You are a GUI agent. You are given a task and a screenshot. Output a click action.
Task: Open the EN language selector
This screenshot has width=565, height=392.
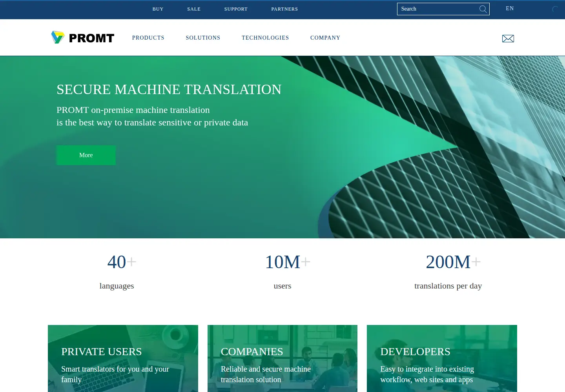(x=510, y=8)
